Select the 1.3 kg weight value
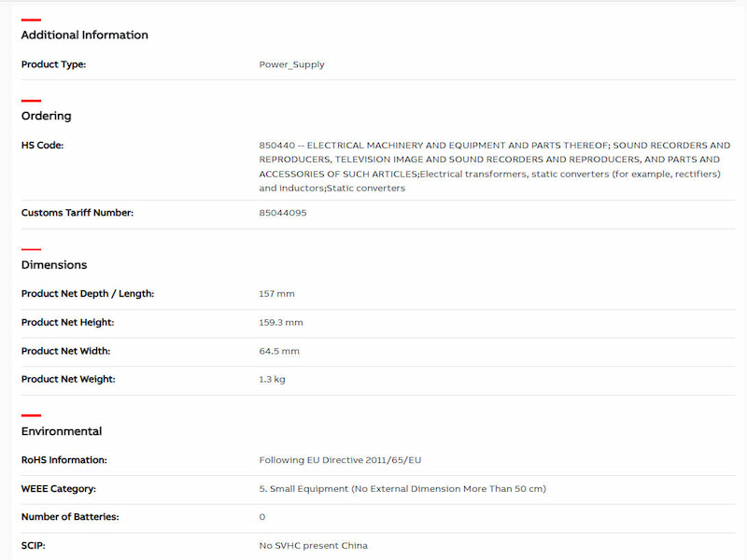Image resolution: width=747 pixels, height=560 pixels. point(272,380)
